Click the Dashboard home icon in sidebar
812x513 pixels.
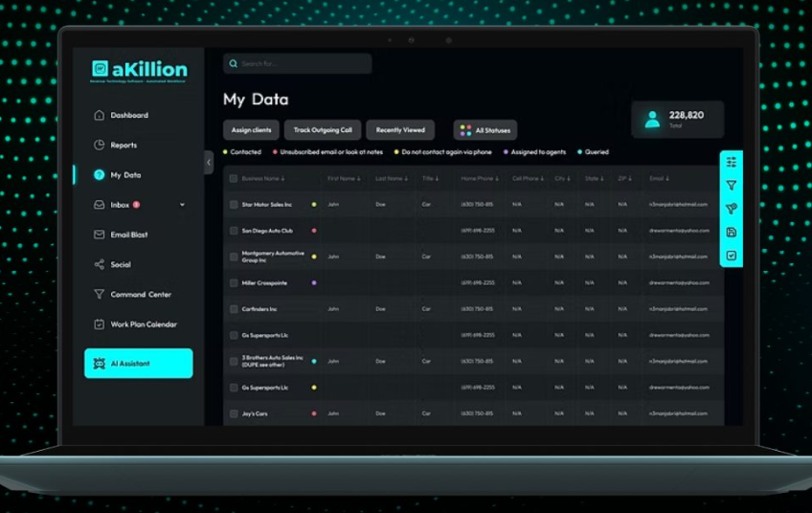(x=100, y=115)
